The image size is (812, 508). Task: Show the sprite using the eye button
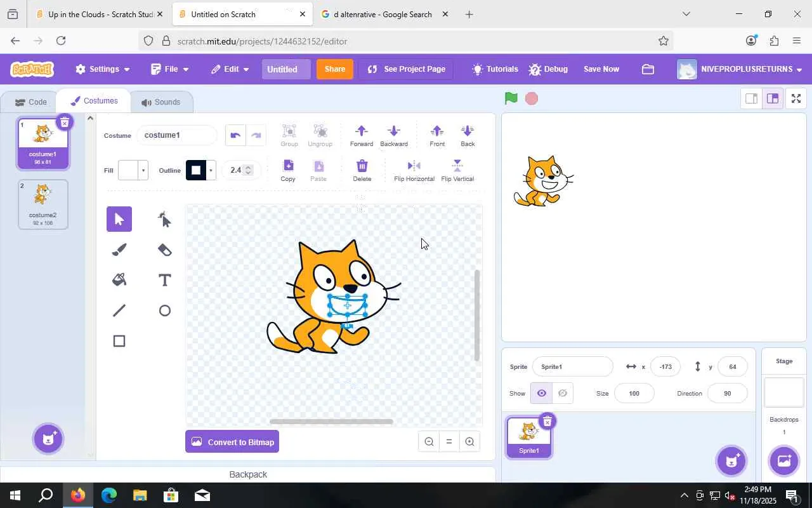click(541, 393)
